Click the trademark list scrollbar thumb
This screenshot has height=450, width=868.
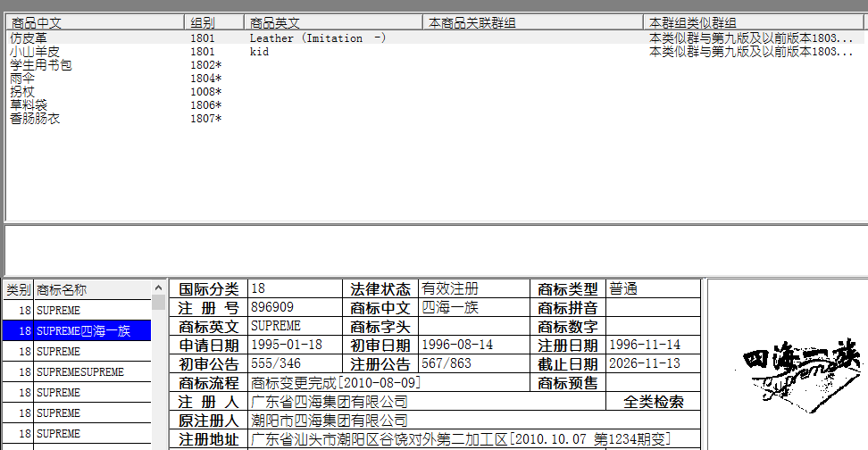158,302
